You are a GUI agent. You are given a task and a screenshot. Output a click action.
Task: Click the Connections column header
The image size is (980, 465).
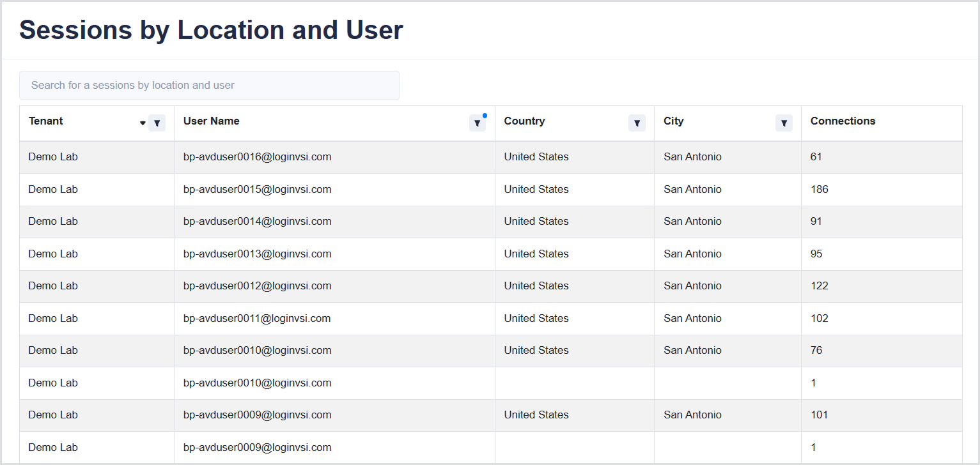tap(843, 121)
